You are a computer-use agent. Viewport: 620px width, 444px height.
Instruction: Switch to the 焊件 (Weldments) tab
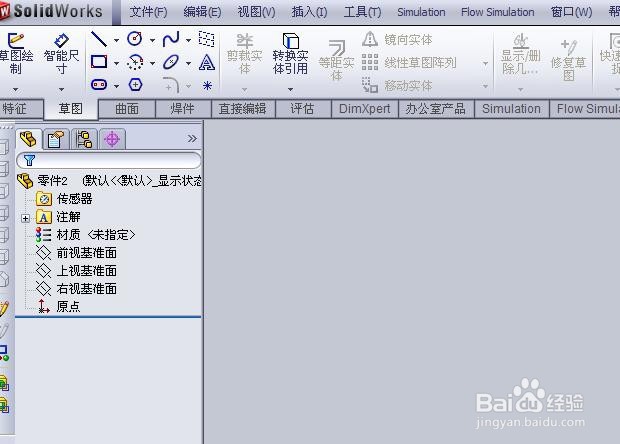183,109
